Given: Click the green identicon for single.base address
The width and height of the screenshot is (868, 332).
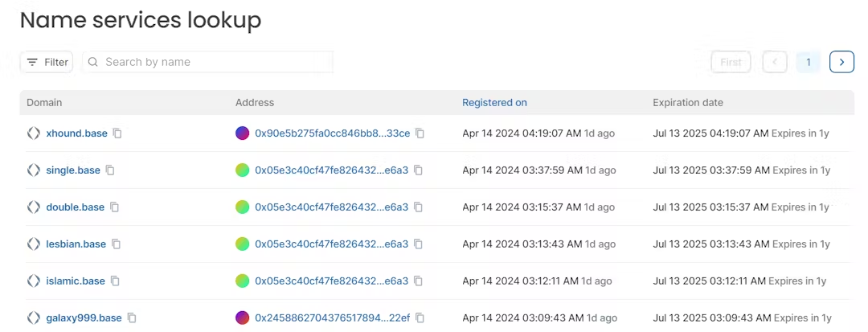Looking at the screenshot, I should tap(243, 170).
